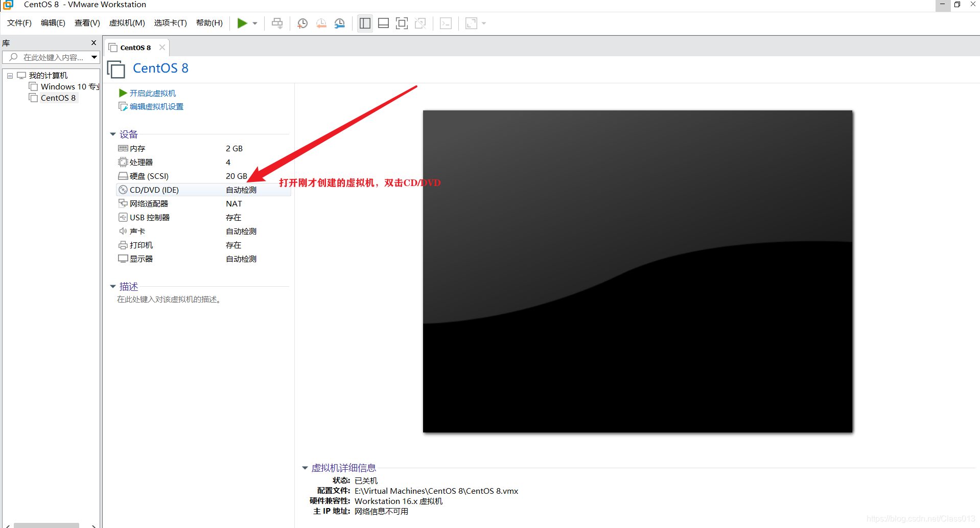The image size is (980, 528).
Task: Select the 内存 device row
Action: pos(204,148)
